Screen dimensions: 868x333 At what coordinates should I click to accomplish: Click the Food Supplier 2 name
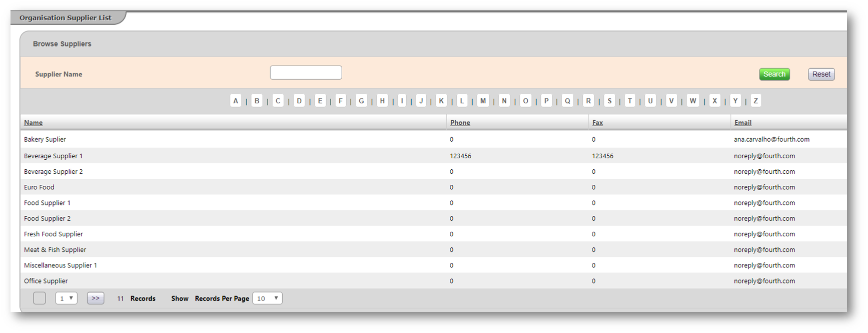click(x=48, y=218)
